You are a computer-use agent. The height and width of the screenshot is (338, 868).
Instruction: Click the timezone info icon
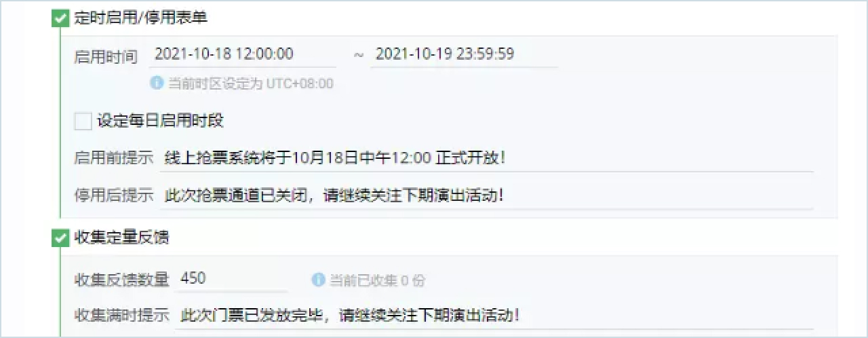157,83
